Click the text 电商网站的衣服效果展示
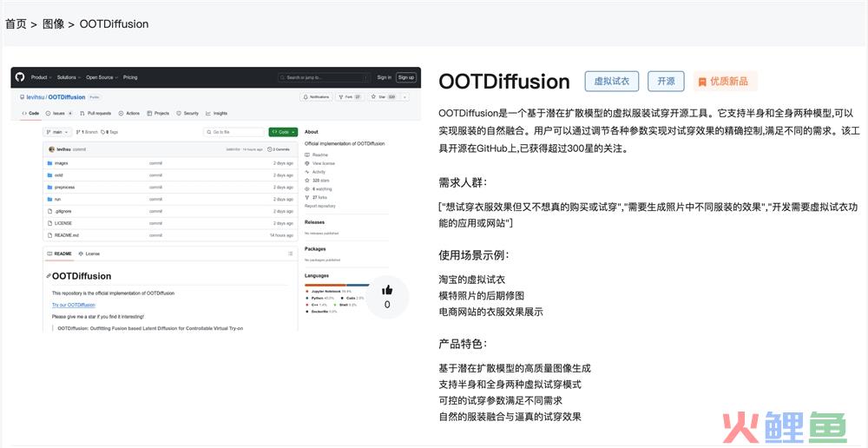The width and height of the screenshot is (868, 448). pyautogui.click(x=490, y=312)
